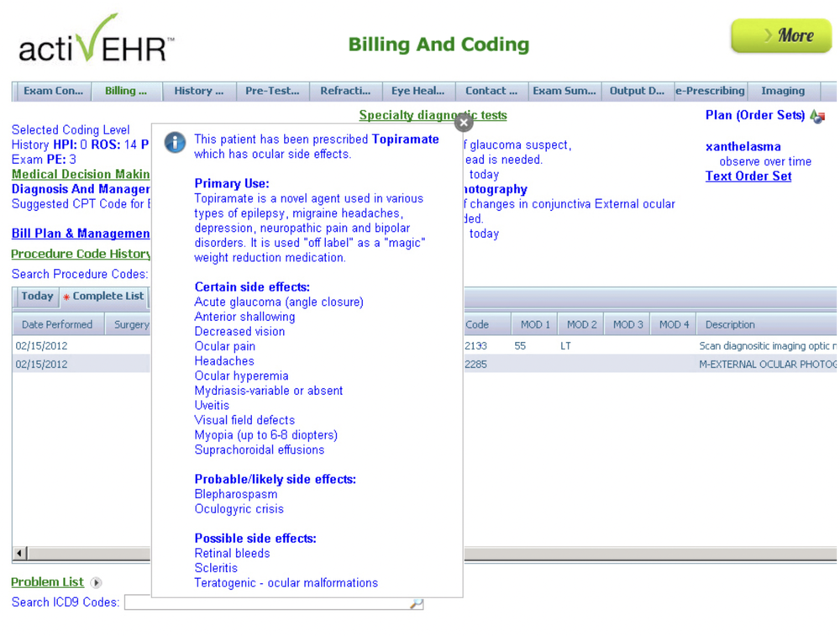This screenshot has height=636, width=840.
Task: Open Specialty diagnostic tests link
Action: tap(433, 115)
